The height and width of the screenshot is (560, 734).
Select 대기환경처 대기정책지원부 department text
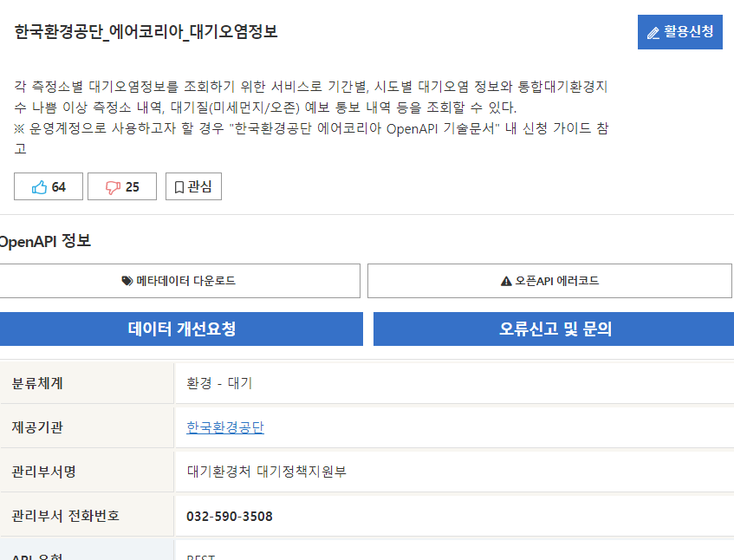(x=266, y=472)
